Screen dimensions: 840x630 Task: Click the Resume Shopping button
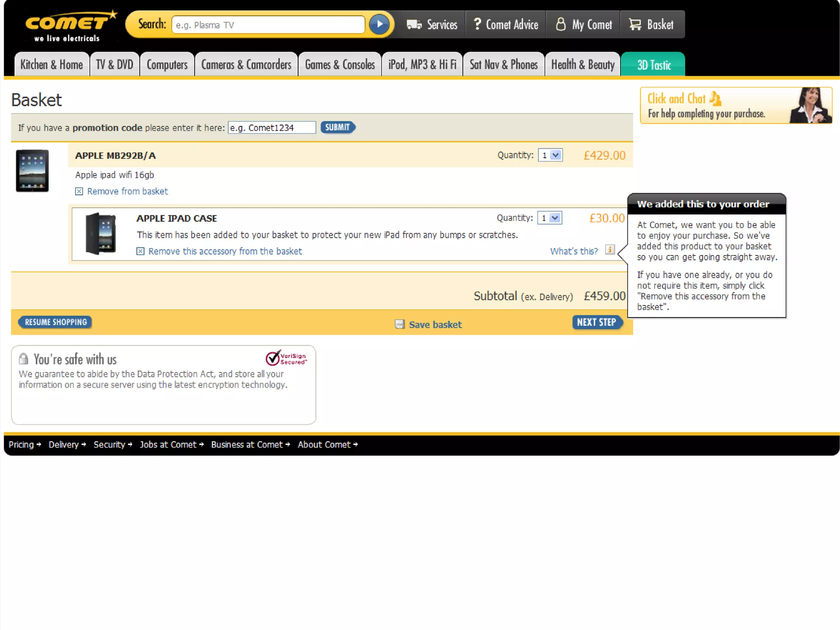pyautogui.click(x=55, y=322)
